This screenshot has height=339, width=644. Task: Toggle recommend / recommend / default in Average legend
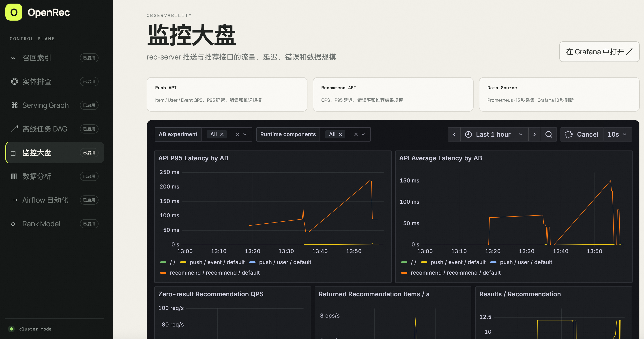(x=455, y=273)
